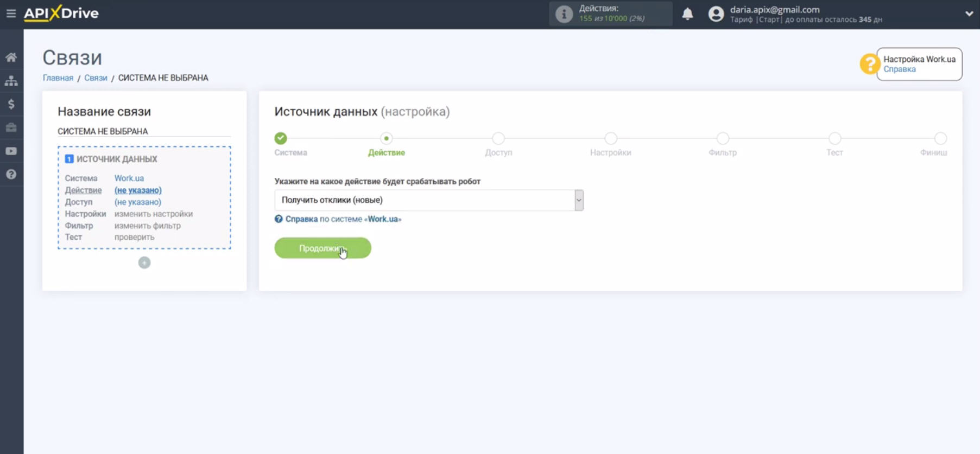Click the daria.apix@gmail.com account email
980x454 pixels.
(775, 9)
